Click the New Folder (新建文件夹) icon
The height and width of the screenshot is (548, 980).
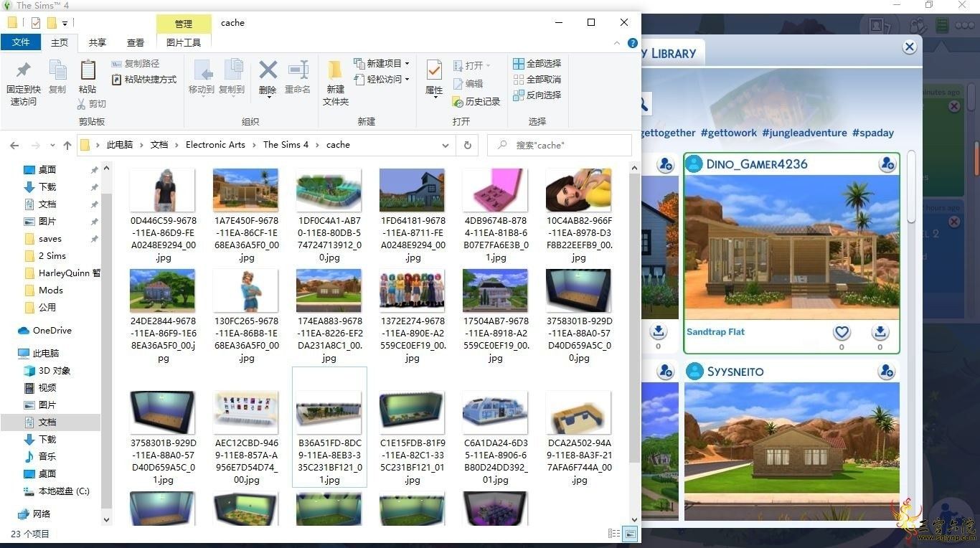click(335, 70)
